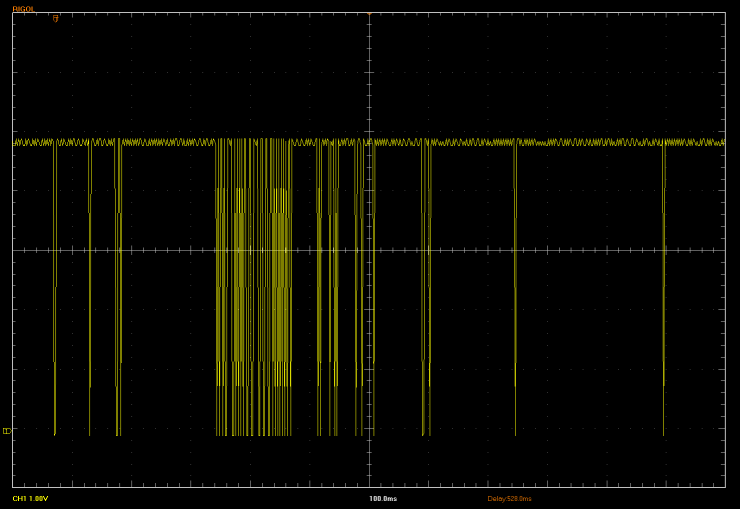740x509 pixels.
Task: Click the Delay:520.0ms readout
Action: (x=509, y=499)
